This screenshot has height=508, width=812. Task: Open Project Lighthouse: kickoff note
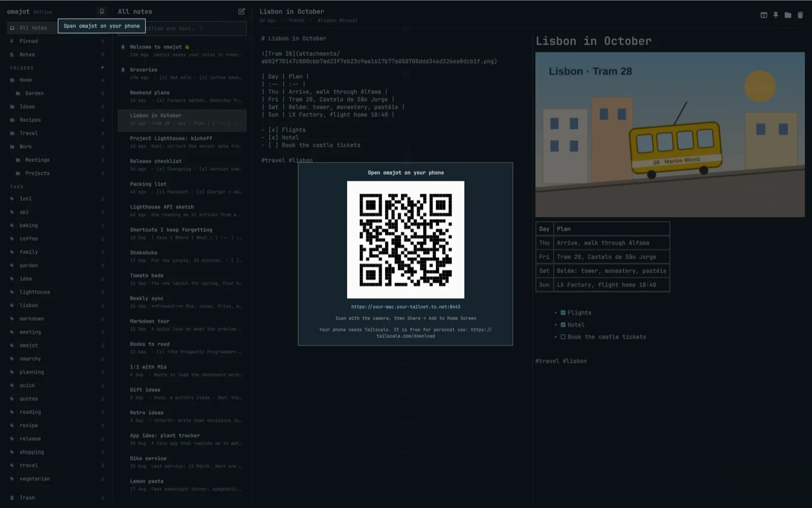point(182,142)
